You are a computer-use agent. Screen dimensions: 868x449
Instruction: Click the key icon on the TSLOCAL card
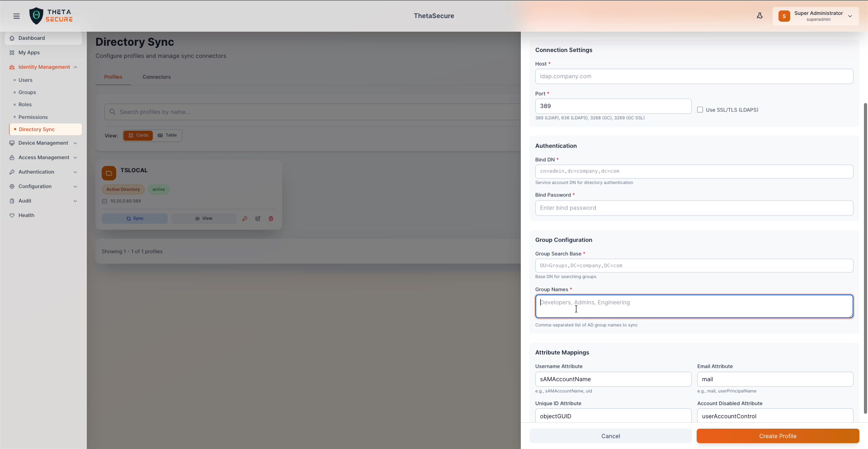(245, 219)
